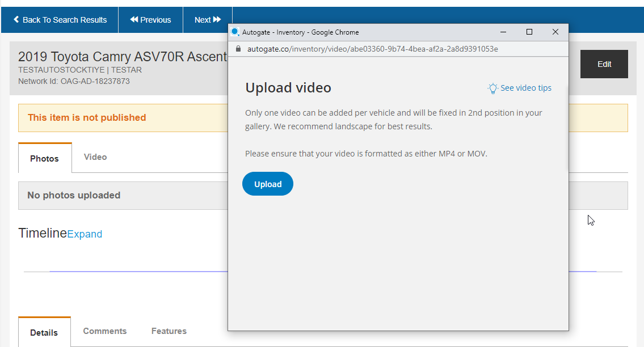Click the 'No photos uploaded' panel
Screen dimensions: 644x347
point(74,196)
